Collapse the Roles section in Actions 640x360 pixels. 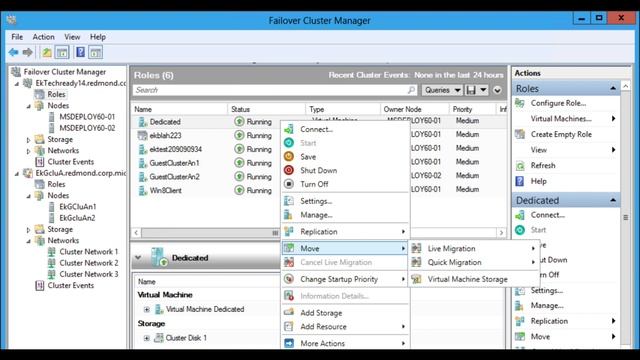(613, 89)
